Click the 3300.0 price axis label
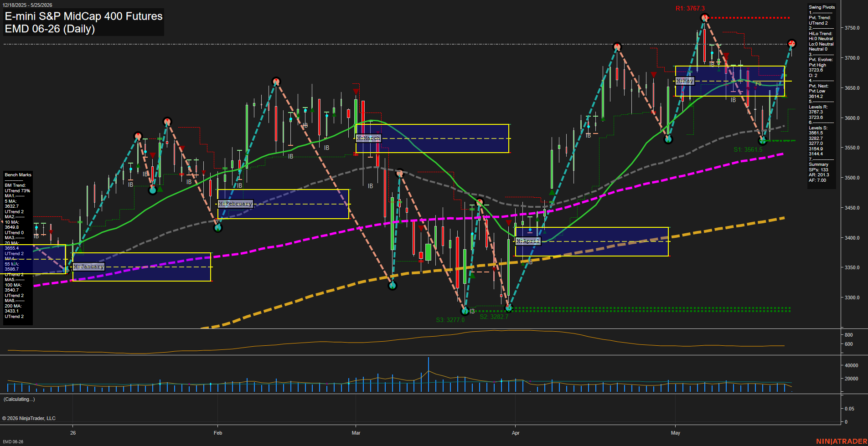868x446 pixels. point(852,298)
